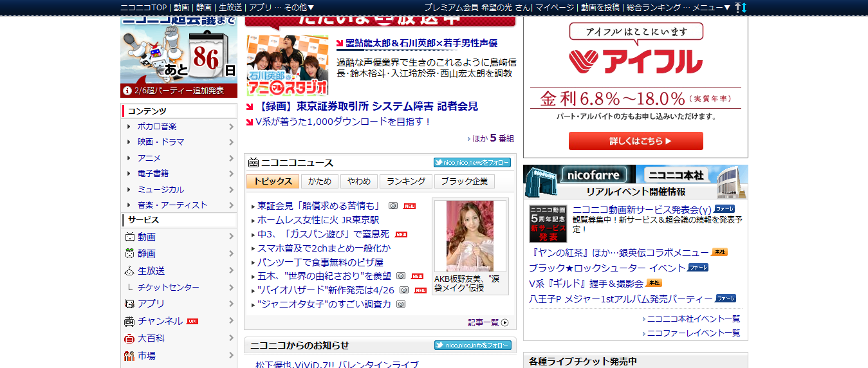Click the NEW badge beside 中3、ガスパン遊び headline
Screen dimensions: 868x368
[401, 234]
